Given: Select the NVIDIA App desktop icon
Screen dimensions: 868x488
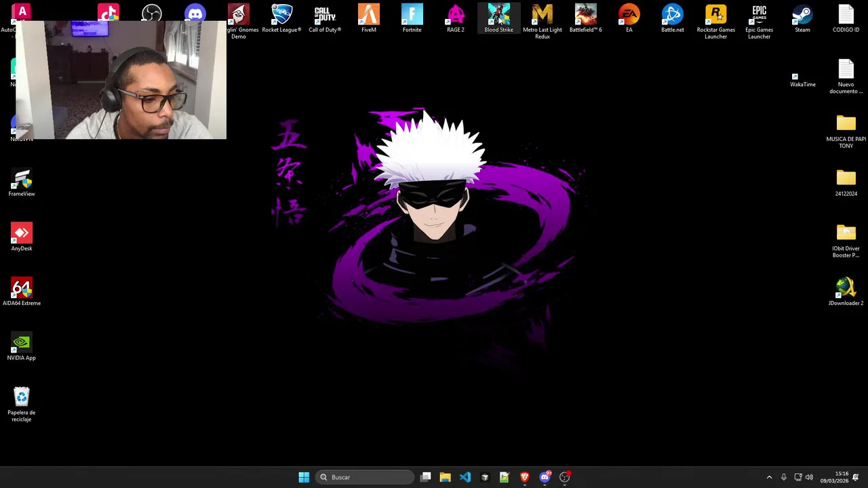Looking at the screenshot, I should coord(22,347).
